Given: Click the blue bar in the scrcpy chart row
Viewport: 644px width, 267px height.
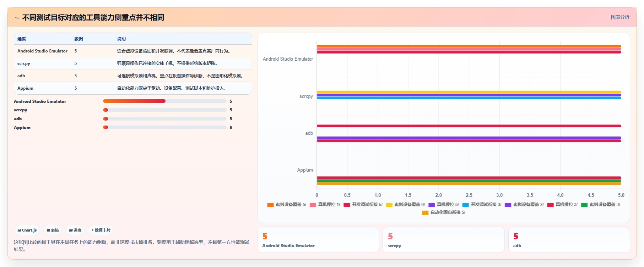Looking at the screenshot, I should [469, 98].
